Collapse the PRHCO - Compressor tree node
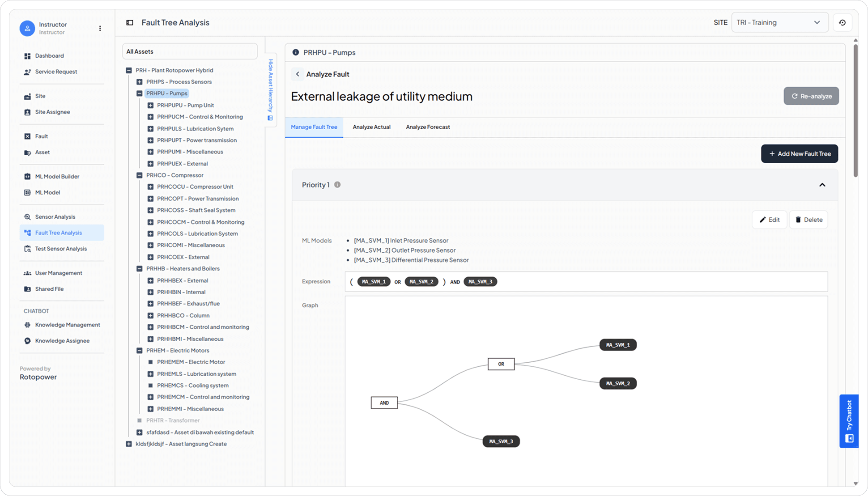The height and width of the screenshot is (496, 868). (140, 175)
